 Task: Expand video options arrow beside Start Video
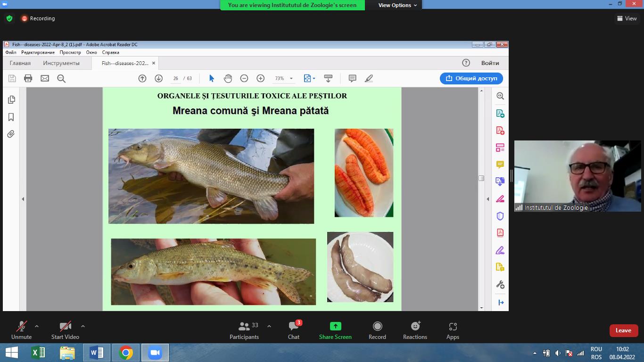click(x=83, y=326)
